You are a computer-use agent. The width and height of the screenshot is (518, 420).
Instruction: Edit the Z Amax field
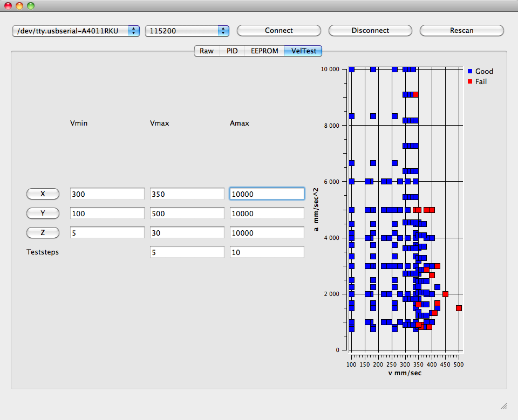click(x=267, y=232)
